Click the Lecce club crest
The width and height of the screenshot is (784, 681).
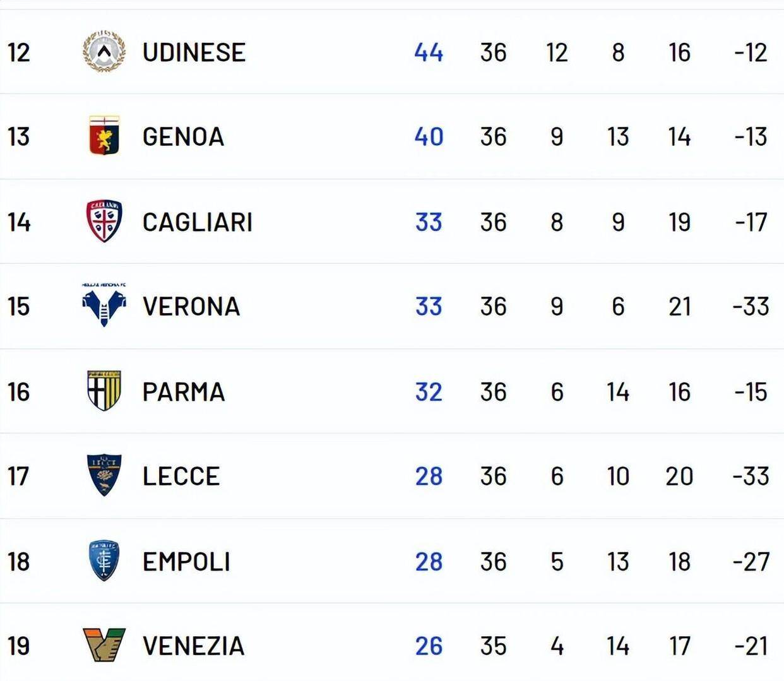click(x=104, y=475)
